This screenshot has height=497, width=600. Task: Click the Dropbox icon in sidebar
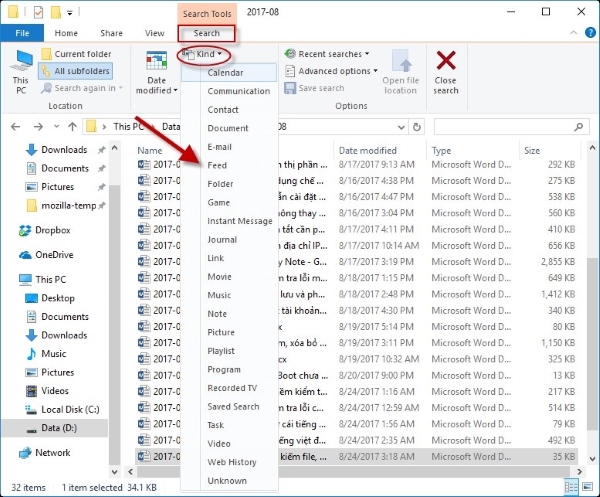pos(26,230)
